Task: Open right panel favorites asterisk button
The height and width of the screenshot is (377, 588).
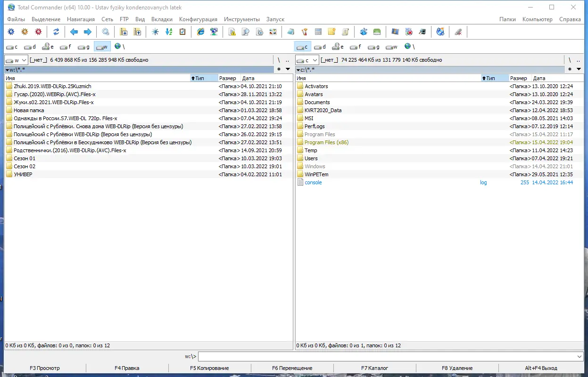Action: point(570,69)
